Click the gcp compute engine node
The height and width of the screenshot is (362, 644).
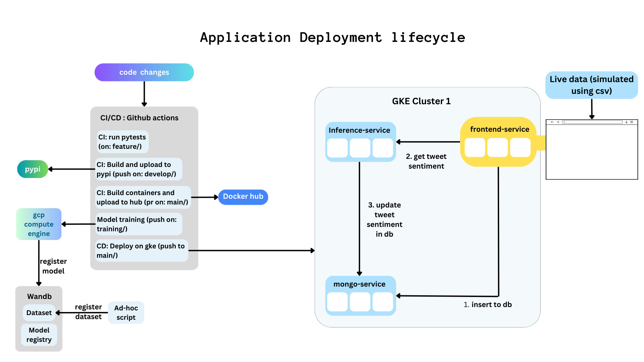[38, 224]
